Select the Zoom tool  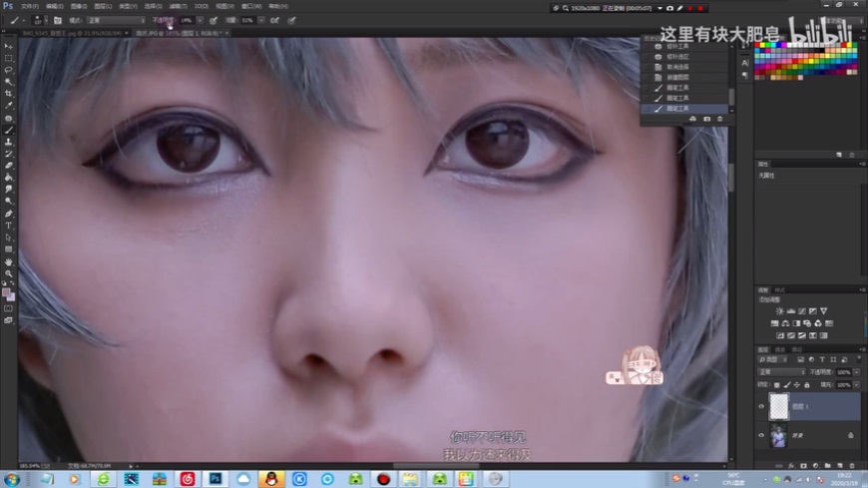9,273
